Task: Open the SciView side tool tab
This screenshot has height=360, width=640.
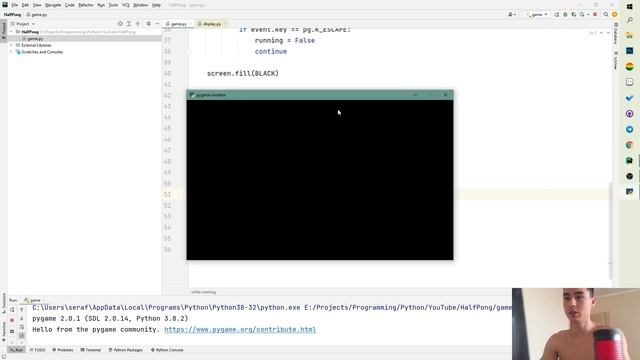Action: 615,60
